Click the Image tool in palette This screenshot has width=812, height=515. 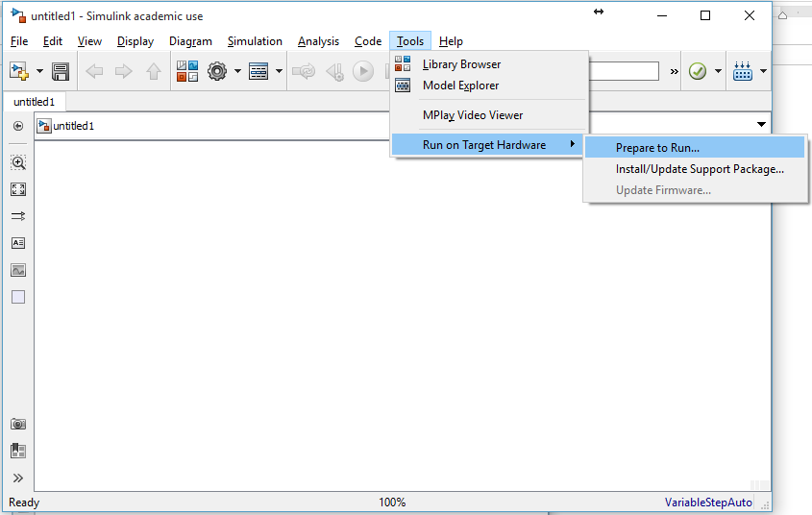click(18, 270)
